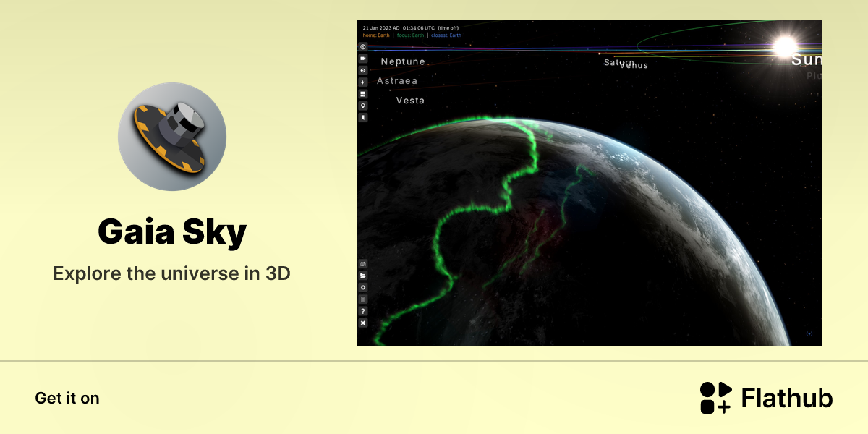Viewport: 868px width, 434px height.
Task: Select the Neptune label in the sky
Action: pyautogui.click(x=403, y=62)
